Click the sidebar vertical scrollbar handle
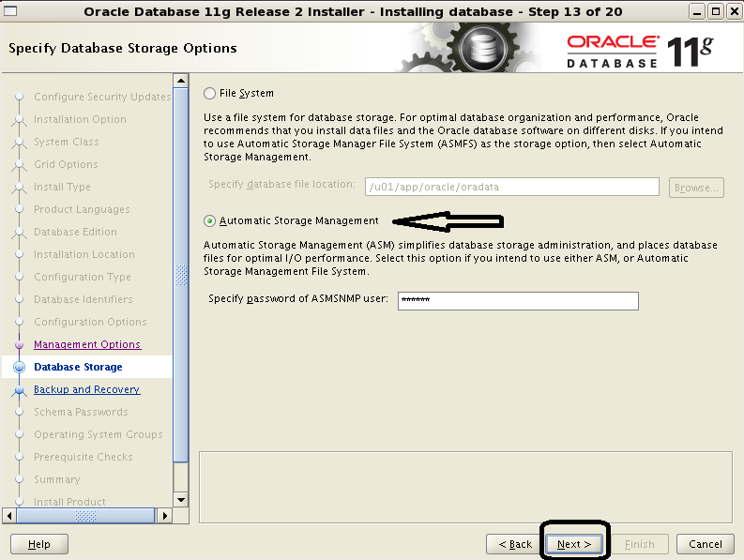The image size is (744, 560). click(x=181, y=278)
